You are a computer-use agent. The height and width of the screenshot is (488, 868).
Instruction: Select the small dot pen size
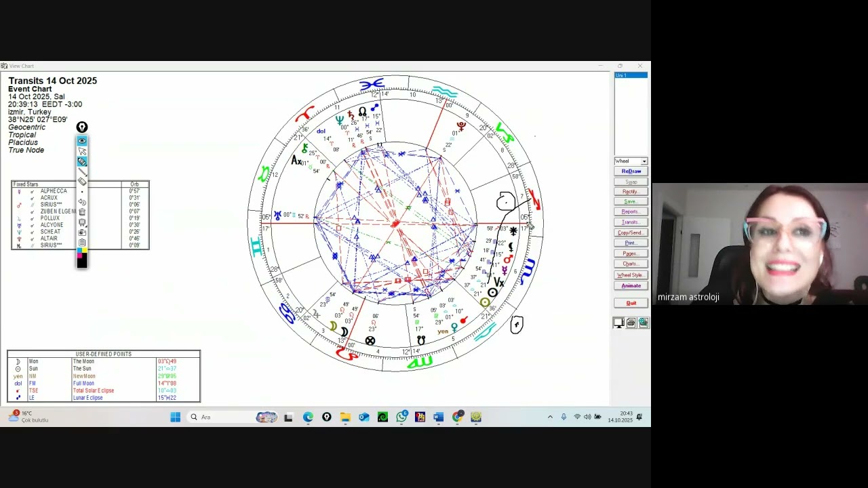click(82, 192)
